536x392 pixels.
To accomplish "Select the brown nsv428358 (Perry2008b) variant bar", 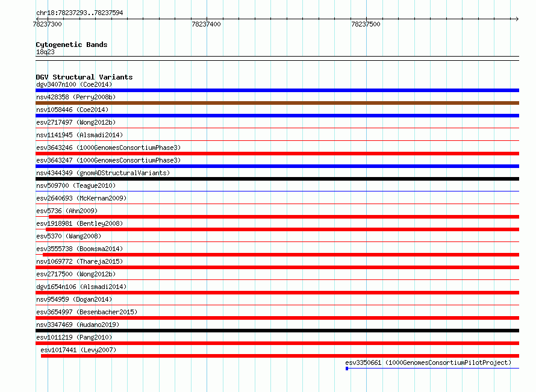I will [277, 103].
